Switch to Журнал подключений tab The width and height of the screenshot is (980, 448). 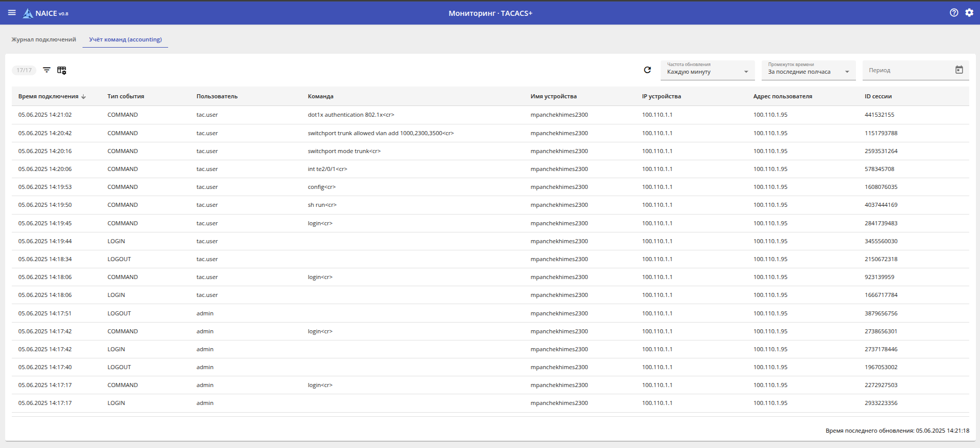click(x=44, y=39)
